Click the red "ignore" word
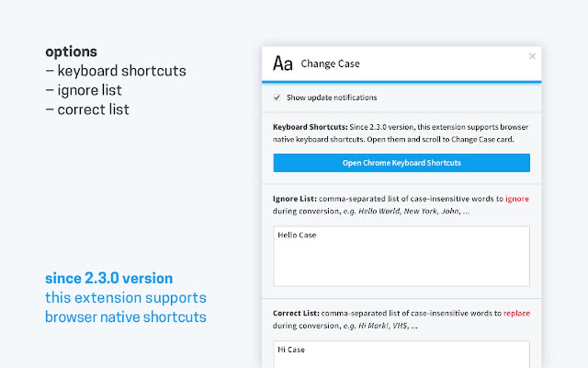The height and width of the screenshot is (368, 588). click(x=517, y=198)
